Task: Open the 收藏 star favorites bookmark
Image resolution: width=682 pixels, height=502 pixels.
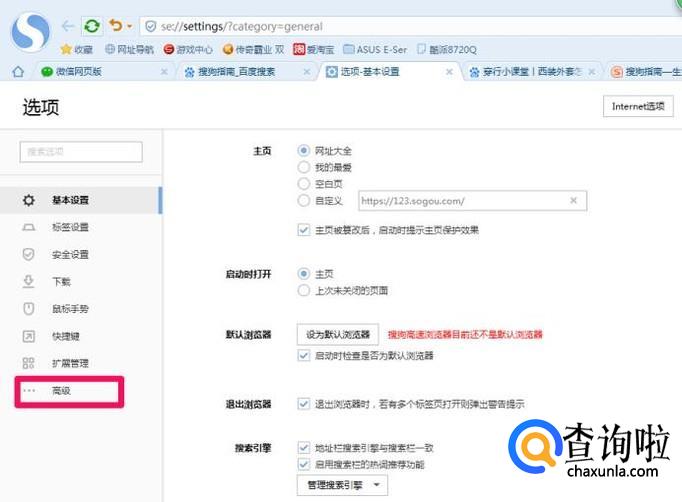Action: (x=77, y=49)
